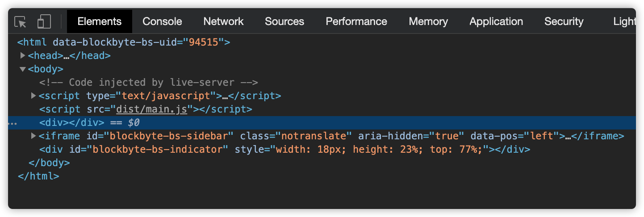This screenshot has height=217, width=644.
Task: Select the blockbyte-bs-indicator div line
Action: pos(284,150)
